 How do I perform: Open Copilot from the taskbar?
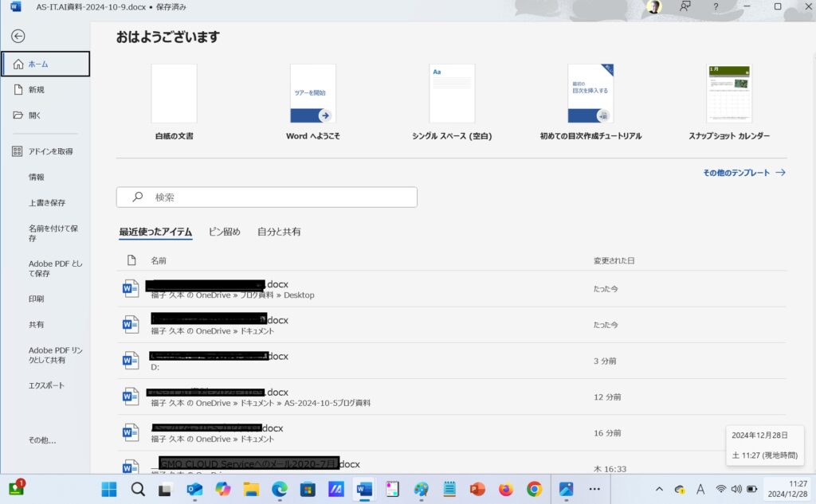(x=223, y=490)
